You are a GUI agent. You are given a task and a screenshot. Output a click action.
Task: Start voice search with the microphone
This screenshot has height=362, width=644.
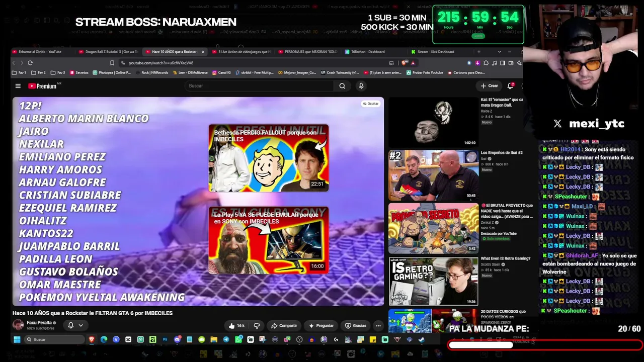tap(361, 86)
